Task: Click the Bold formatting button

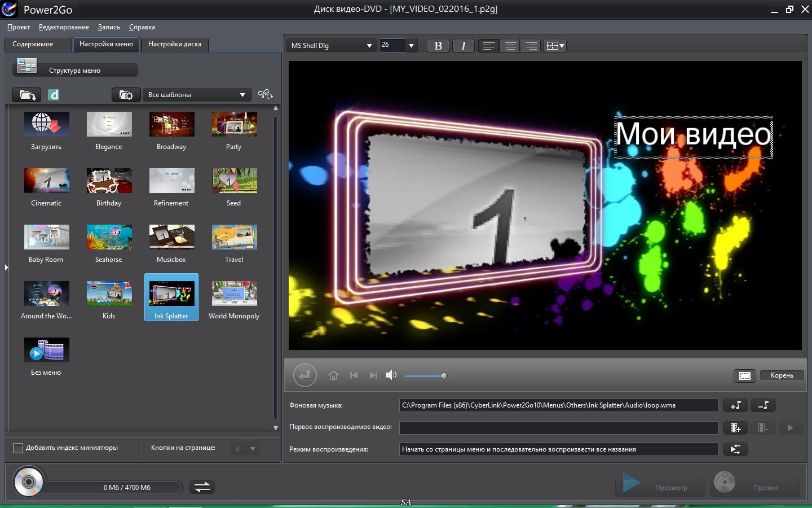Action: pyautogui.click(x=438, y=46)
